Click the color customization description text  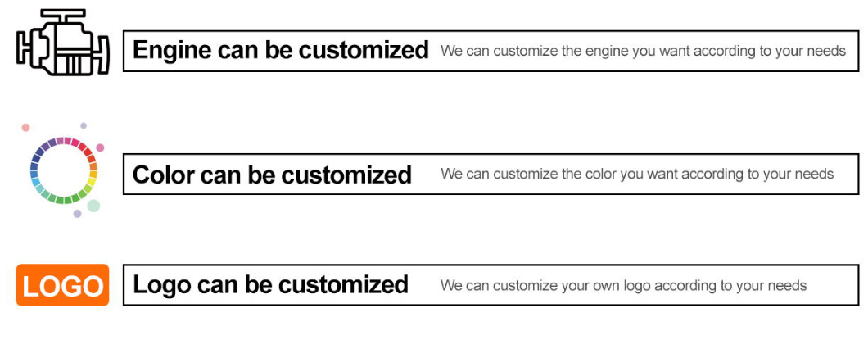coord(636,174)
